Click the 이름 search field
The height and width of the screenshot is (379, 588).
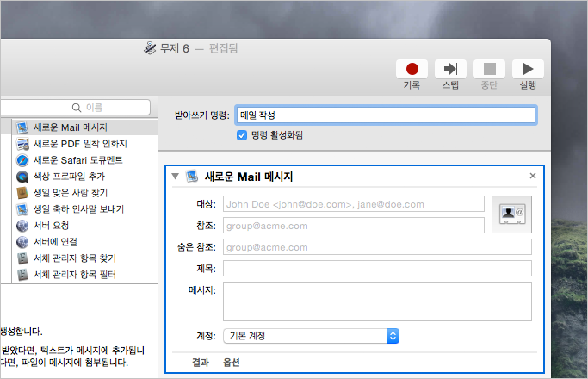pyautogui.click(x=75, y=108)
